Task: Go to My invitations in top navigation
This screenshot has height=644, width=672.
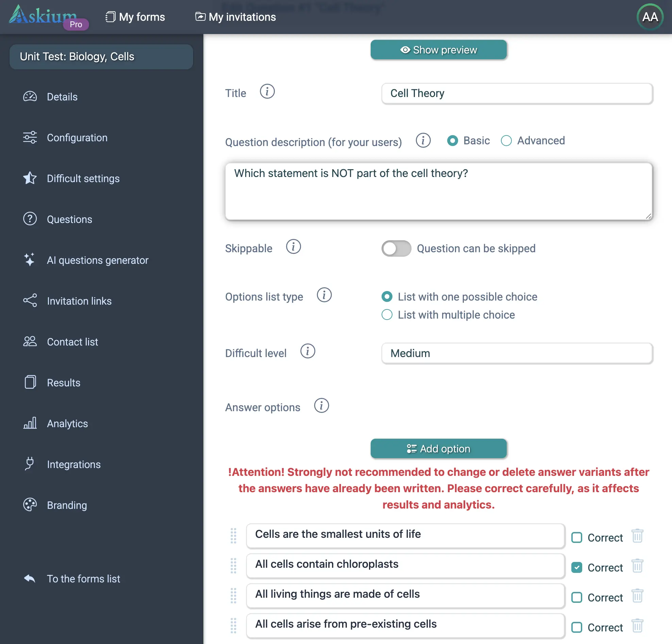Action: [x=236, y=17]
